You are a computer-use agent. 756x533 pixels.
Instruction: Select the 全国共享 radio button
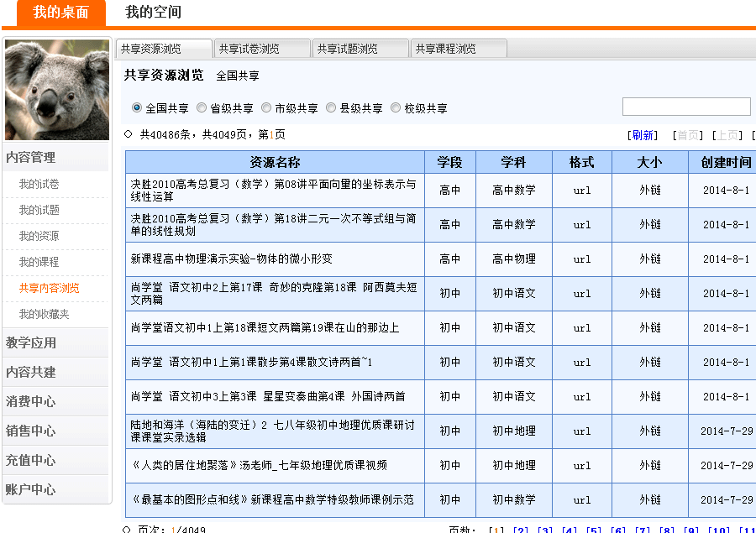point(137,108)
